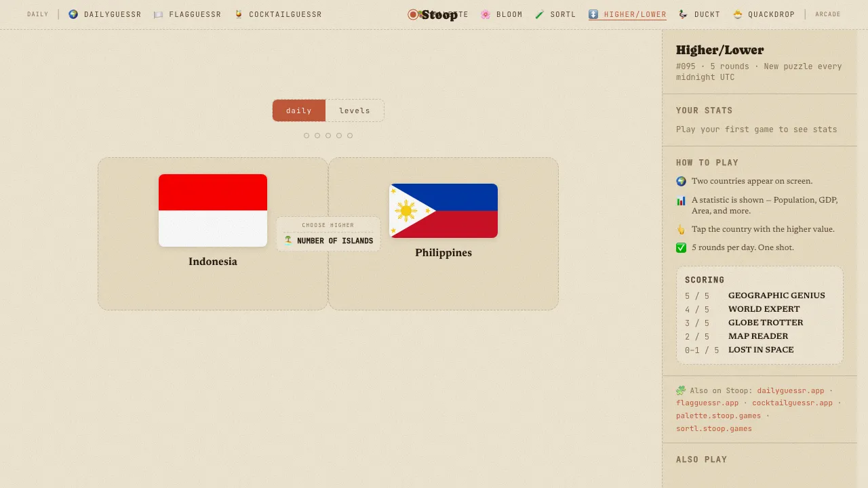Screen dimensions: 868x488
Task: Click the CHOOSE HIGHER caption
Action: (x=328, y=225)
